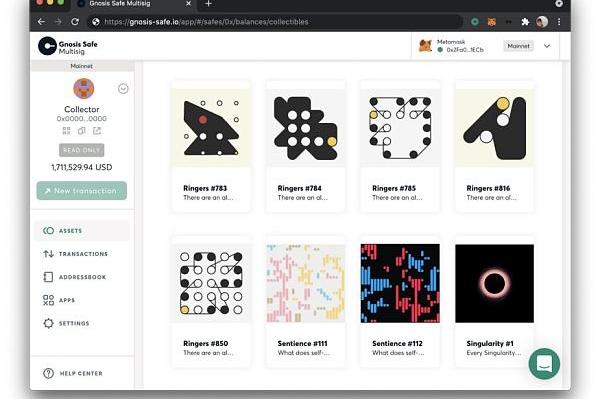Open the Addressbook section

pos(75,277)
